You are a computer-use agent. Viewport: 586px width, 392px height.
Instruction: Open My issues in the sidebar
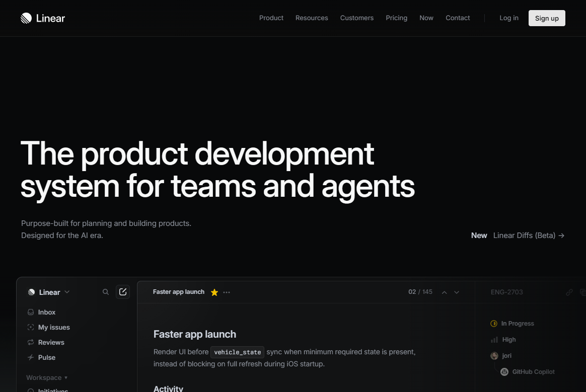click(x=53, y=327)
